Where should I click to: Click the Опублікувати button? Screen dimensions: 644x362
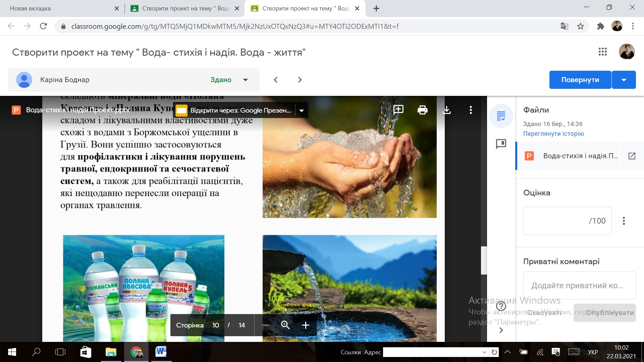tap(605, 313)
